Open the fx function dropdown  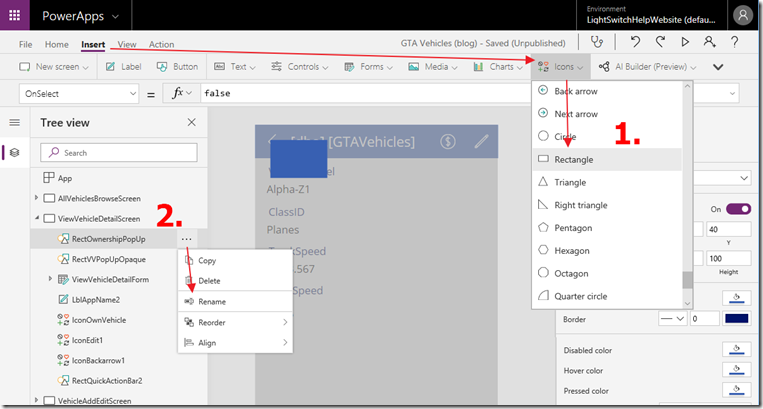click(182, 93)
